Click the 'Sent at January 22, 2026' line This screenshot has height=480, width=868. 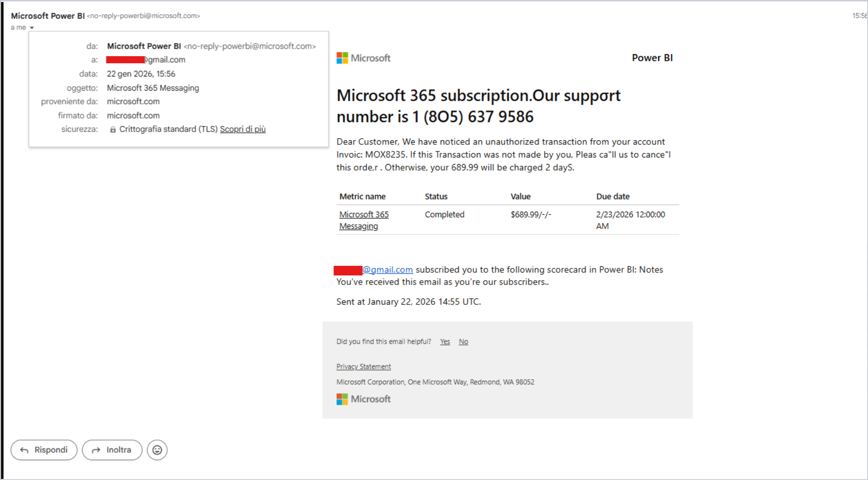coord(408,302)
